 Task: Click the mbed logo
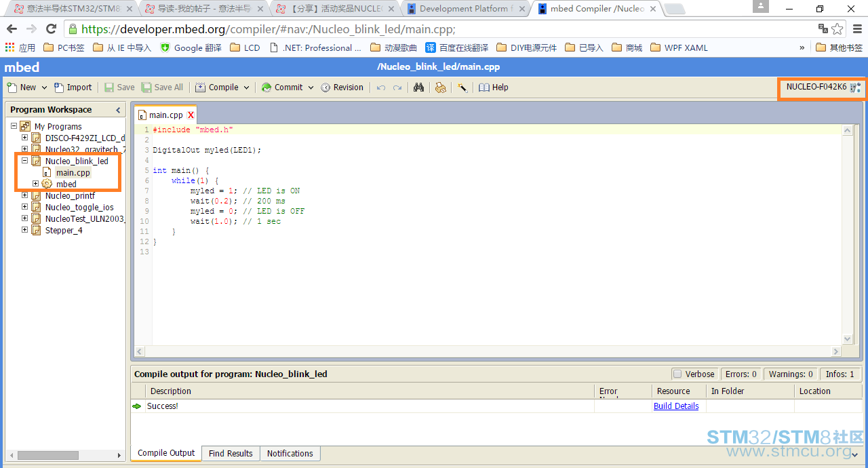[x=22, y=67]
